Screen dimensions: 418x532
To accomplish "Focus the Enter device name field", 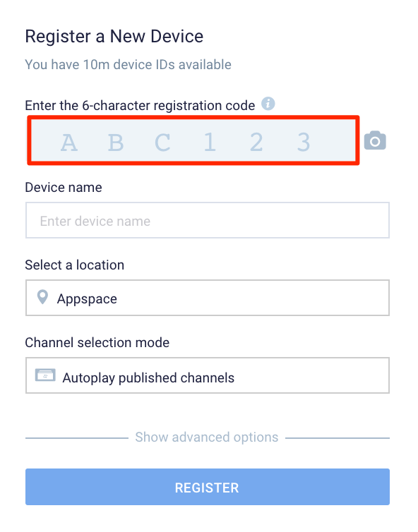I will [208, 220].
